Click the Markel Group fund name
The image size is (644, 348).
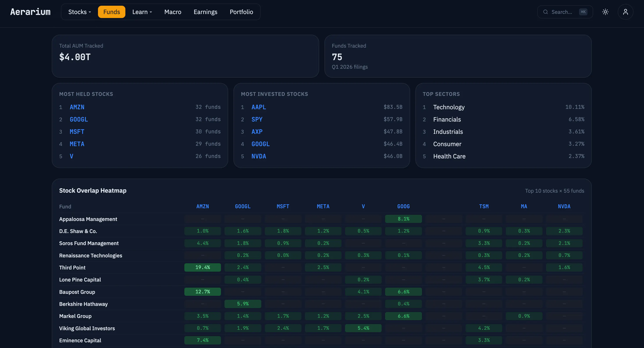[x=75, y=316]
